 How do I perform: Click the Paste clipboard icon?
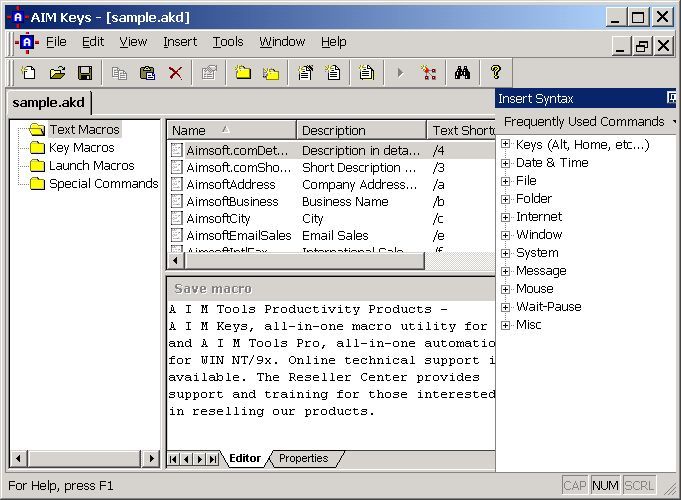[x=147, y=73]
